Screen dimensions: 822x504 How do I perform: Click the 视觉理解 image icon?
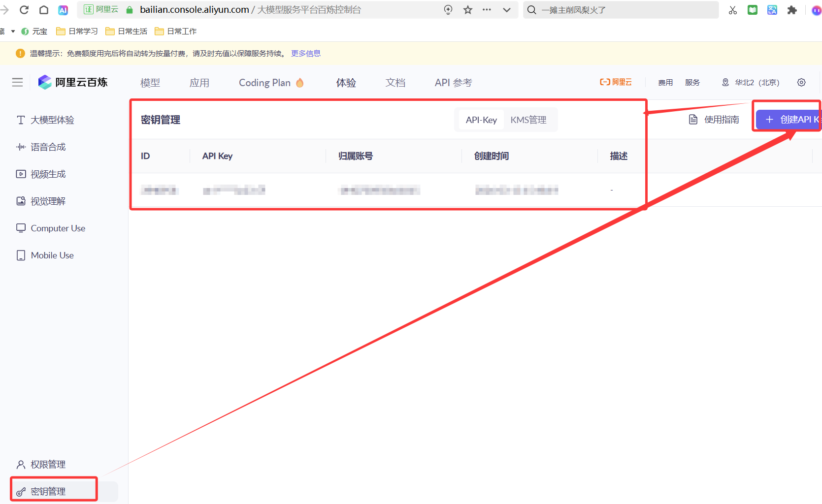pos(20,201)
